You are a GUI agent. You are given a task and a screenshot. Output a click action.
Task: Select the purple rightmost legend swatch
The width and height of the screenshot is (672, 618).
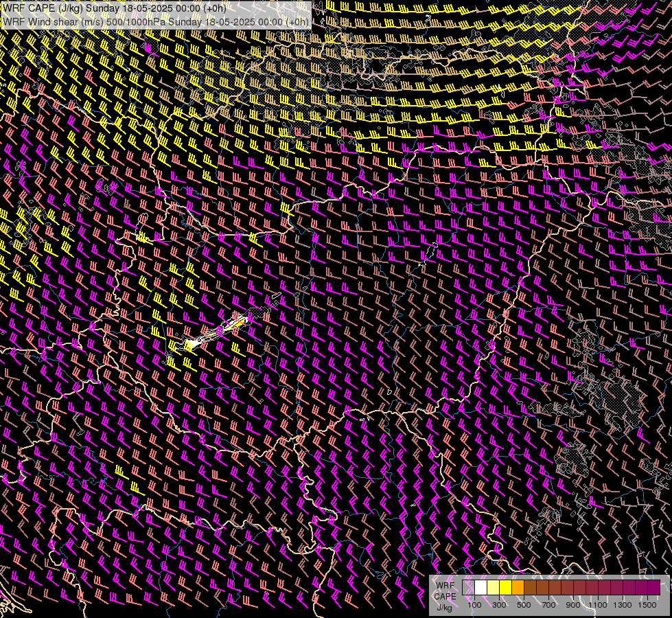click(x=654, y=588)
